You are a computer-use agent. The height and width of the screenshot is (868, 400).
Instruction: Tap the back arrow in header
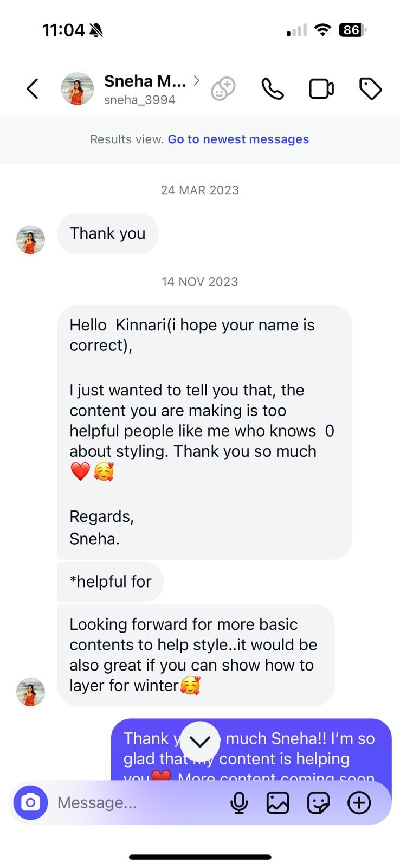33,89
